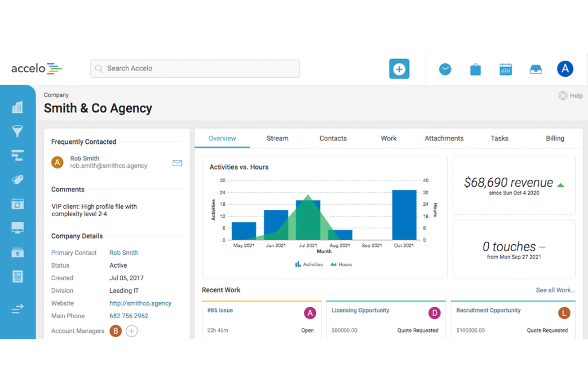
Task: Toggle the Hours series in the chart legend
Action: [x=341, y=264]
